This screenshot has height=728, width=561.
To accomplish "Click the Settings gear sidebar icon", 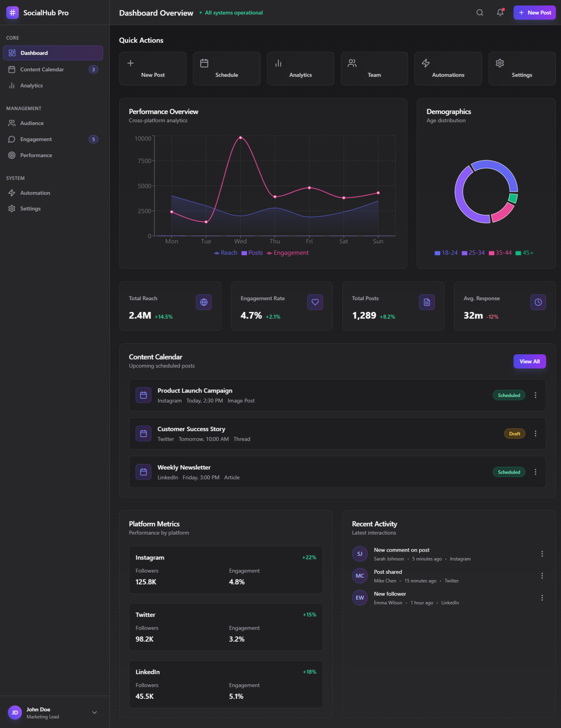I will (x=12, y=208).
